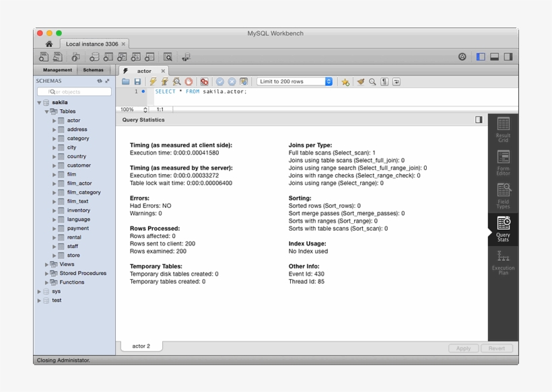
Task: Rollback transaction X icon
Action: tap(232, 81)
